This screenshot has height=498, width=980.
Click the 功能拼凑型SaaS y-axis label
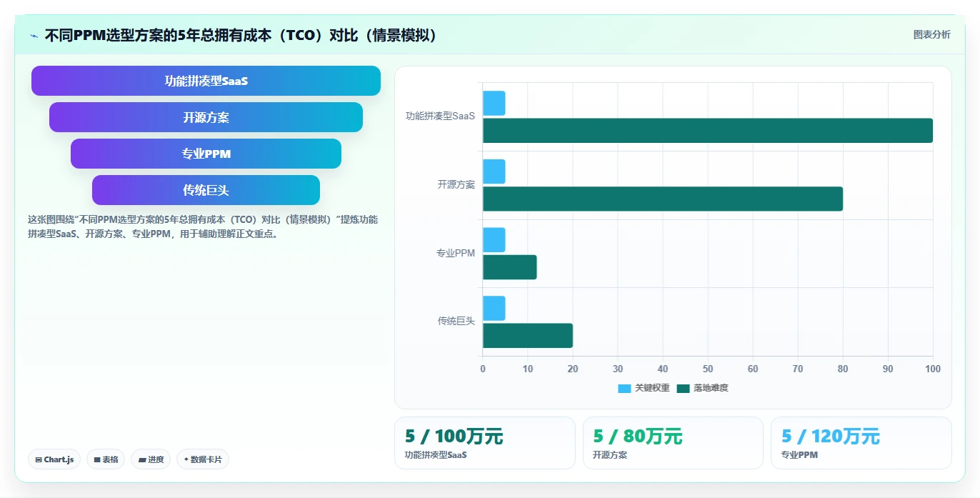pos(440,116)
